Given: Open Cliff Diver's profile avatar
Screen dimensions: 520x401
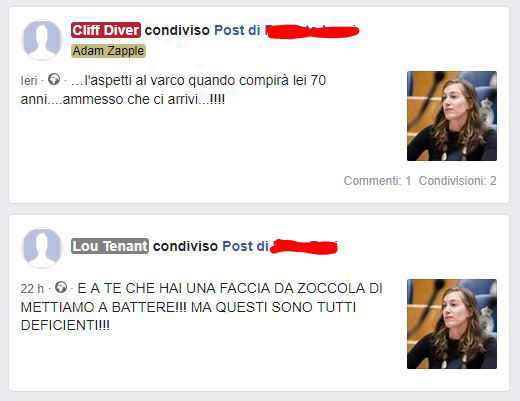Looking at the screenshot, I should tap(42, 40).
